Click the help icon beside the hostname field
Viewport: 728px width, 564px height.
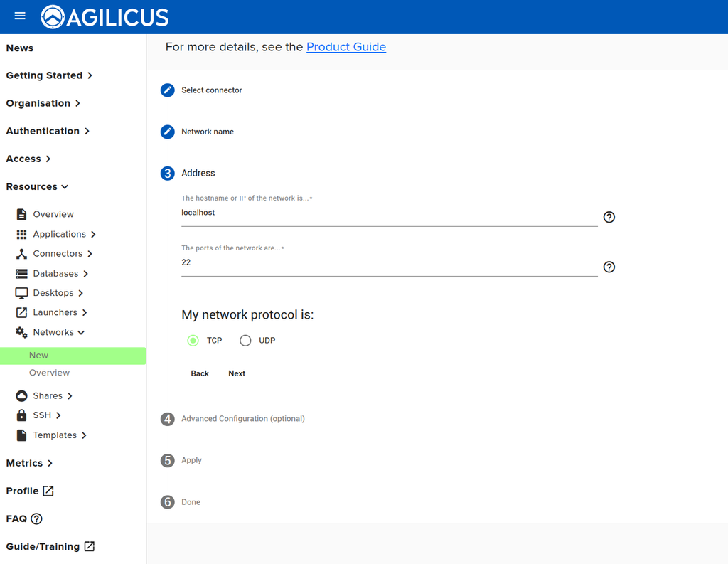(609, 217)
